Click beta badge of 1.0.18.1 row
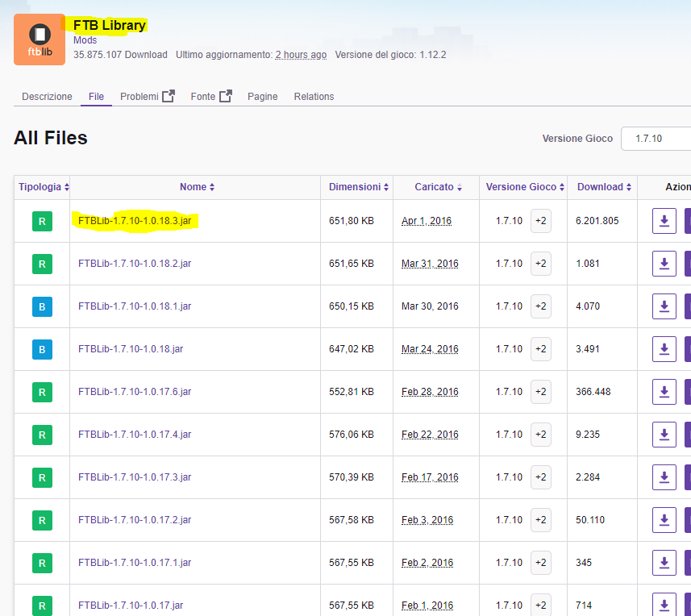691x616 pixels. 42,306
